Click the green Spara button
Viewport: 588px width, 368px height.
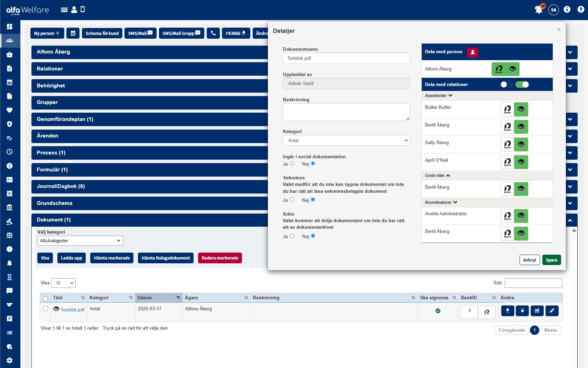click(551, 260)
